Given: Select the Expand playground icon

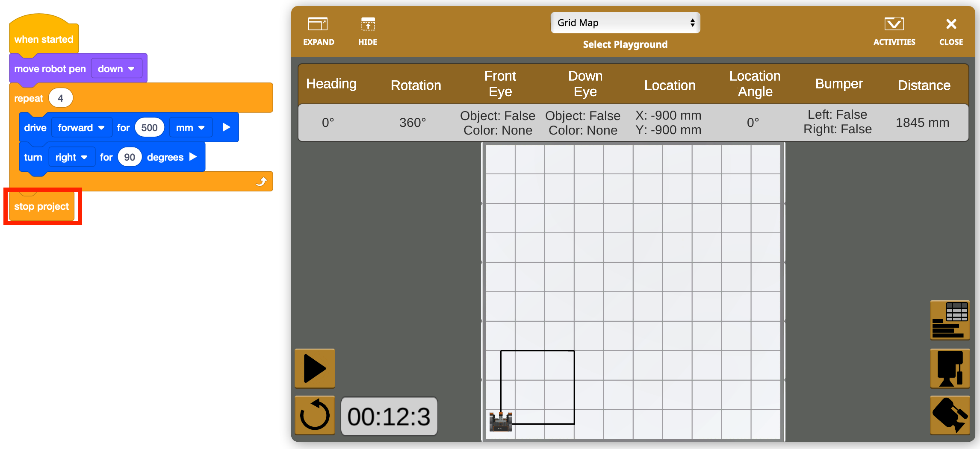Looking at the screenshot, I should tap(318, 24).
